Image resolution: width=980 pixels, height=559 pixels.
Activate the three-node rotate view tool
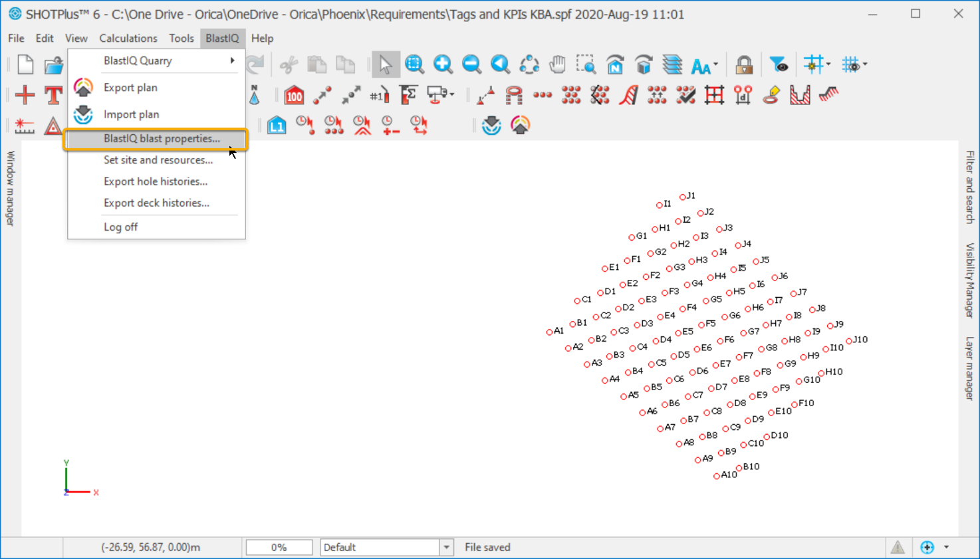pos(529,64)
